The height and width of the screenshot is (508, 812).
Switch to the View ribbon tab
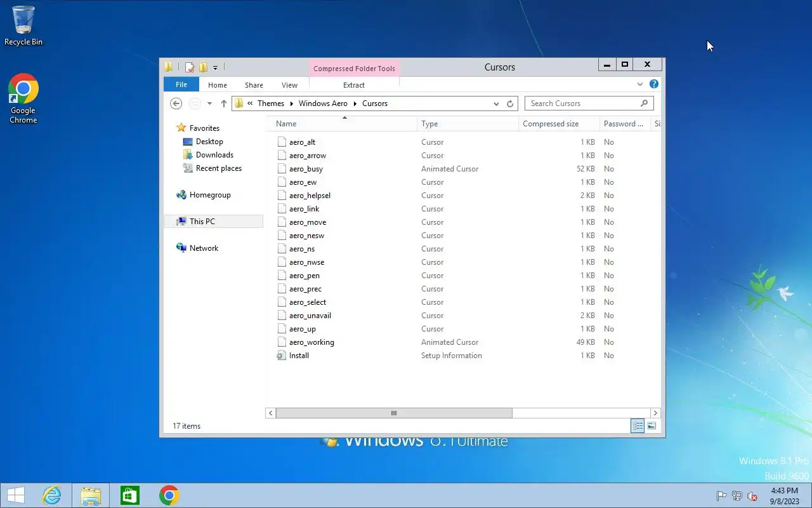click(289, 85)
